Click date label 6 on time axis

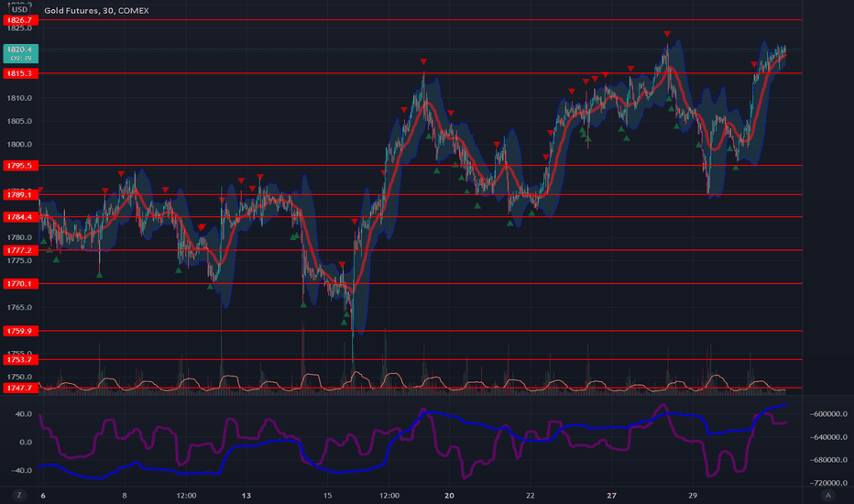(x=43, y=495)
